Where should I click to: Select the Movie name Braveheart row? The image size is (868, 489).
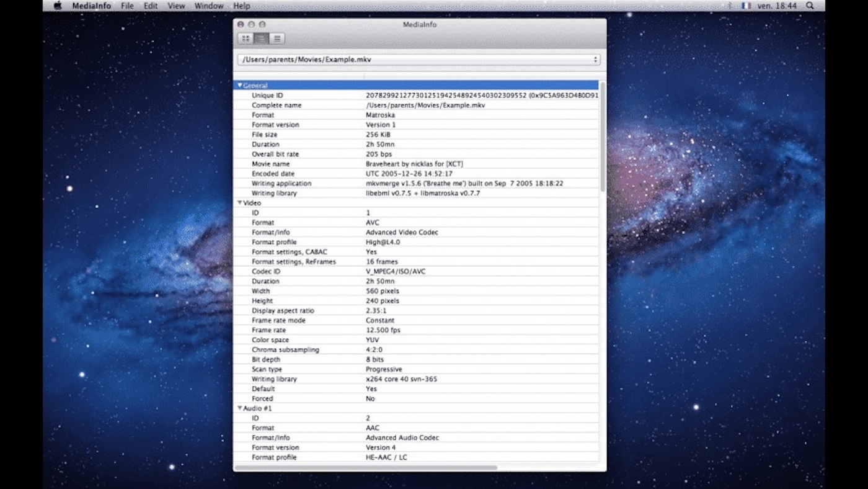pos(415,164)
